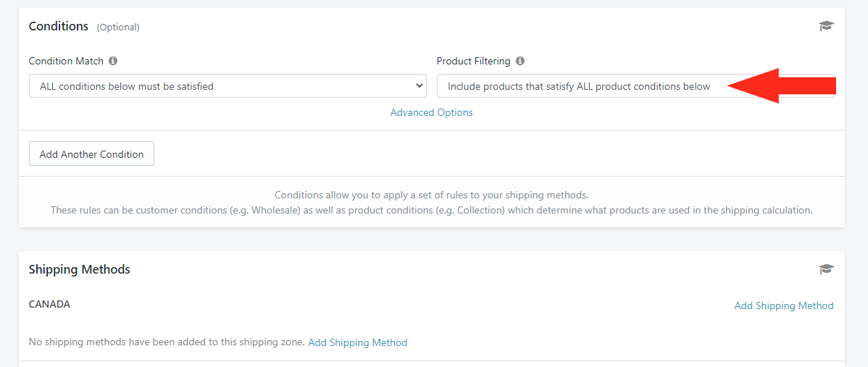The image size is (868, 367).
Task: Show info tooltip for Condition Match
Action: tap(113, 61)
